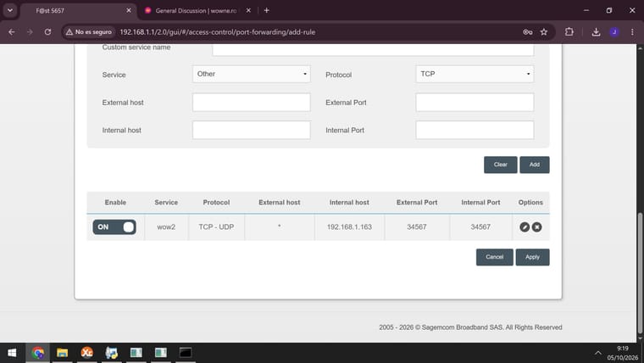Open the terminal taskbar icon

pos(186,353)
